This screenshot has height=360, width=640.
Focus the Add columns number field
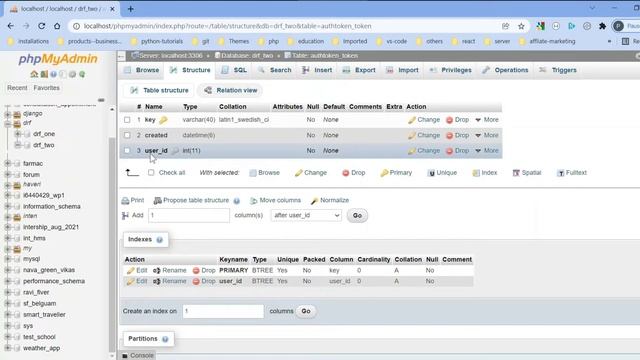click(x=189, y=216)
